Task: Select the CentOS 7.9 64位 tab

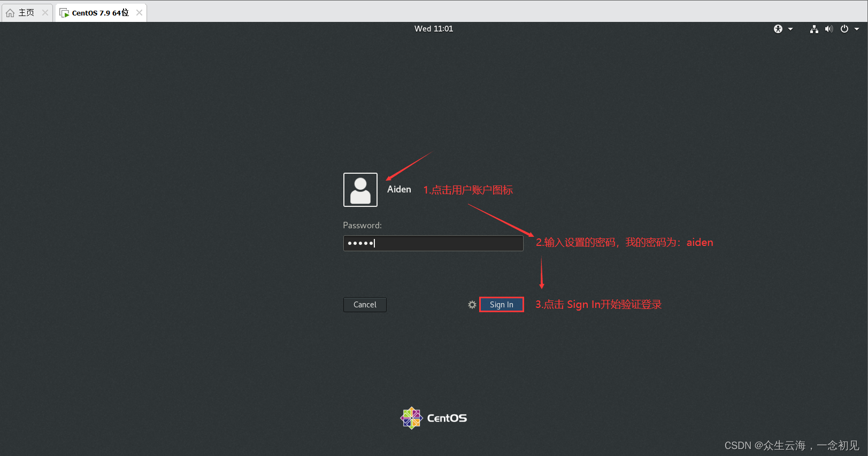Action: pyautogui.click(x=101, y=13)
